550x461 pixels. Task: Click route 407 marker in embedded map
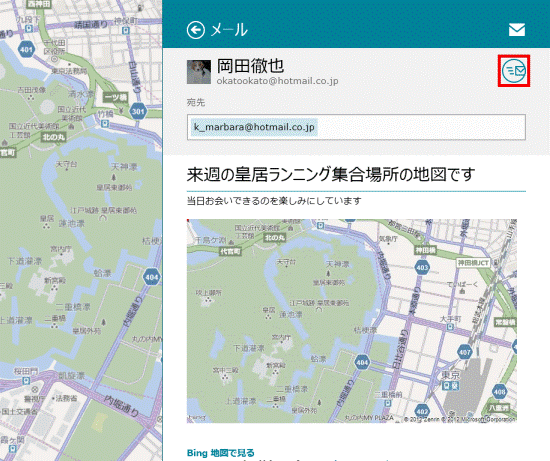click(465, 352)
